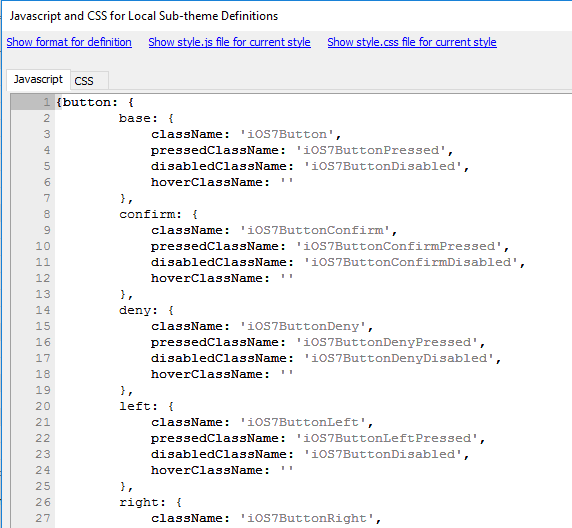Click line number 1 in the gutter

coord(46,102)
